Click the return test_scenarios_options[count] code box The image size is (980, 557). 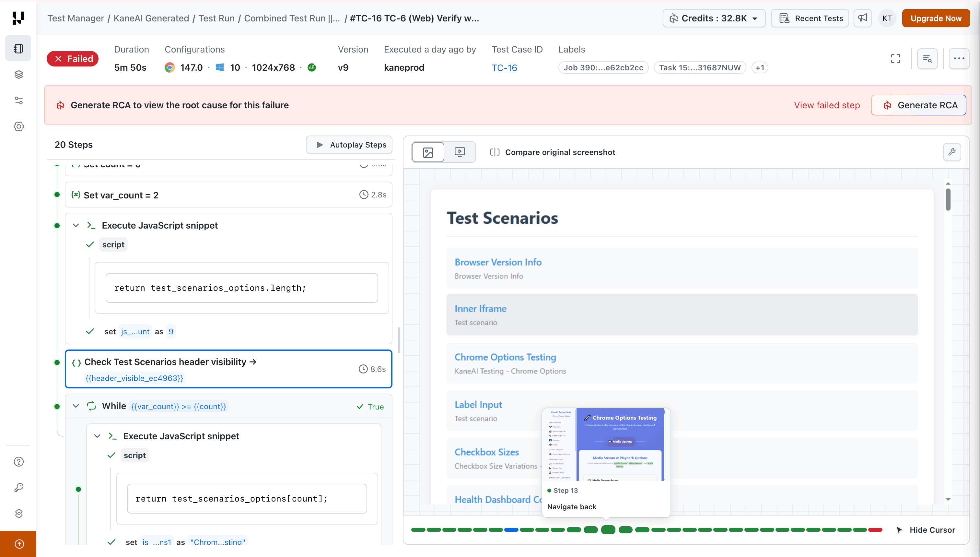tap(247, 499)
